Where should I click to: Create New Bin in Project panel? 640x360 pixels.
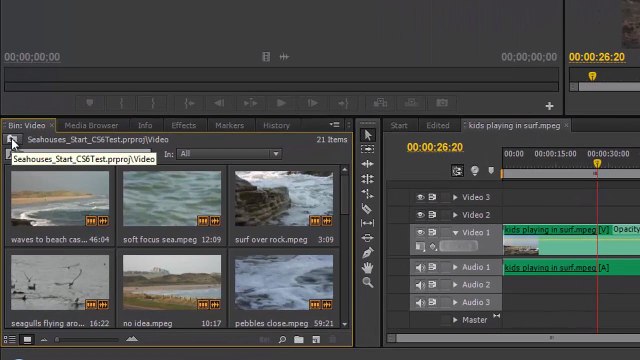click(299, 339)
